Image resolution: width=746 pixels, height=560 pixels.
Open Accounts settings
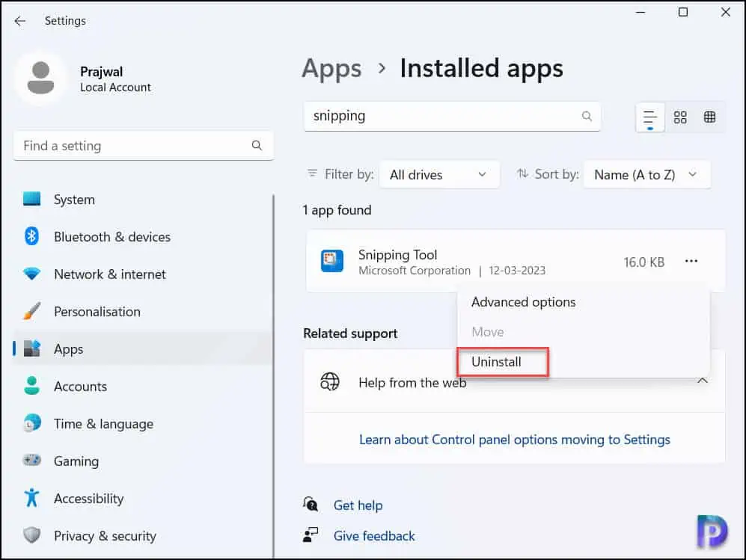tap(80, 387)
